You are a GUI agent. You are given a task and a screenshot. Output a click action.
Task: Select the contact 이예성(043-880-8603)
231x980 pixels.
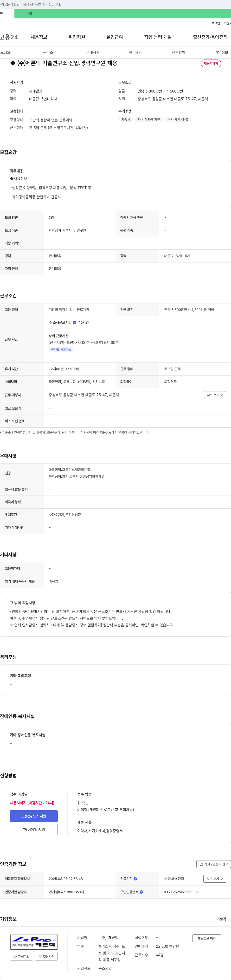pyautogui.click(x=66, y=892)
